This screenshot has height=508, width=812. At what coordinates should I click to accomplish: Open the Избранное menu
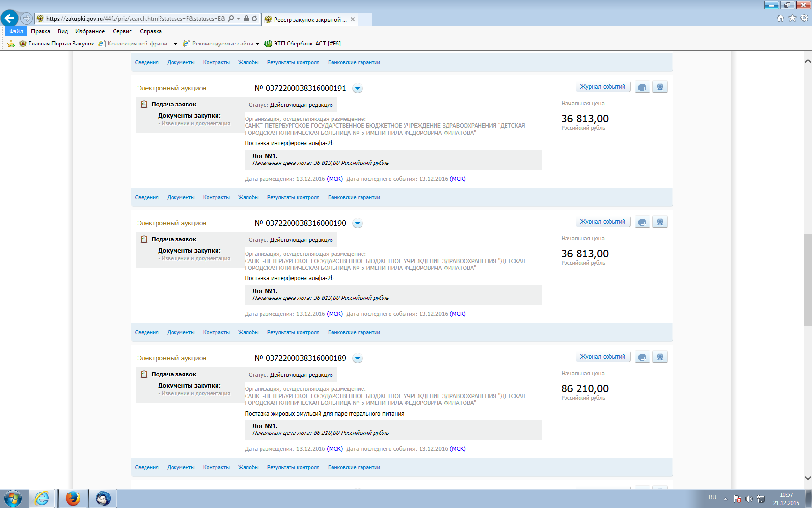coord(90,31)
